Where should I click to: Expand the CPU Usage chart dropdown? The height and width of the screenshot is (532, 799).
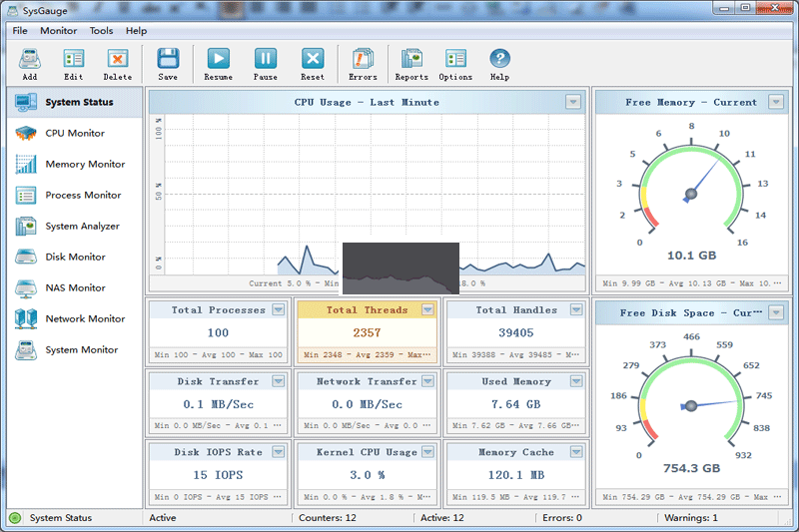pyautogui.click(x=573, y=102)
